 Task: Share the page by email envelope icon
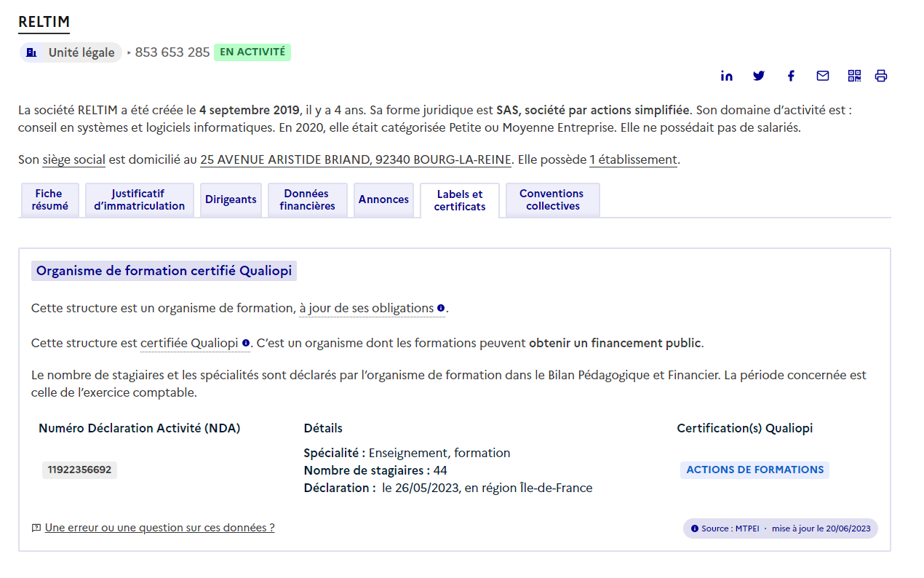[823, 76]
